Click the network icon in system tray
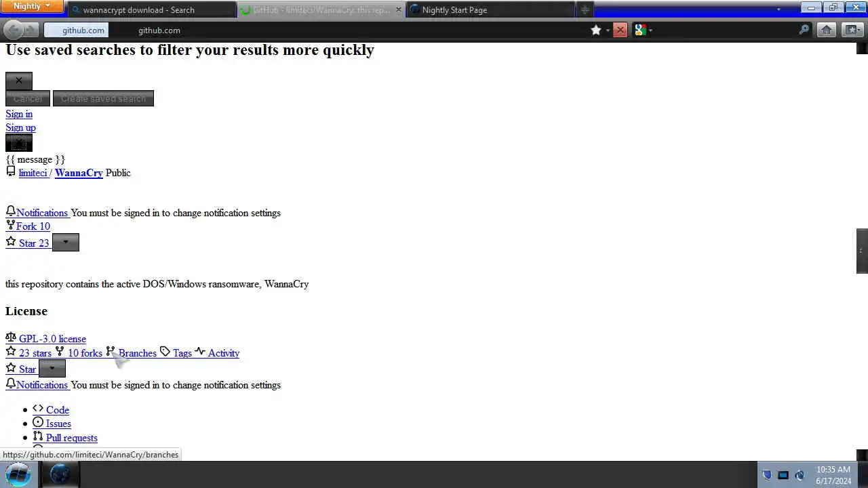This screenshot has height=488, width=868. 783,475
